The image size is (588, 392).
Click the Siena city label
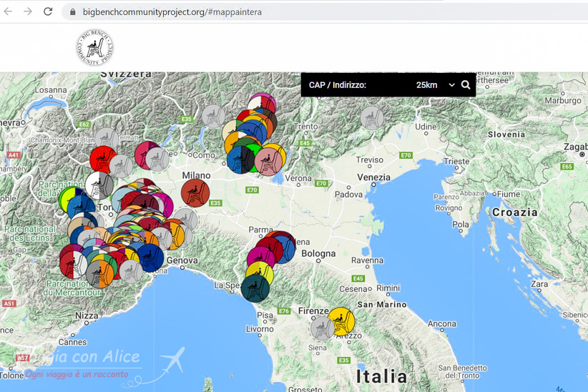318,348
